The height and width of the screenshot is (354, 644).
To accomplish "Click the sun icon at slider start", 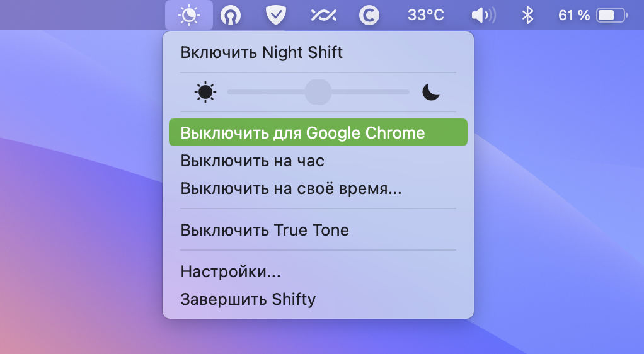I will [x=205, y=92].
